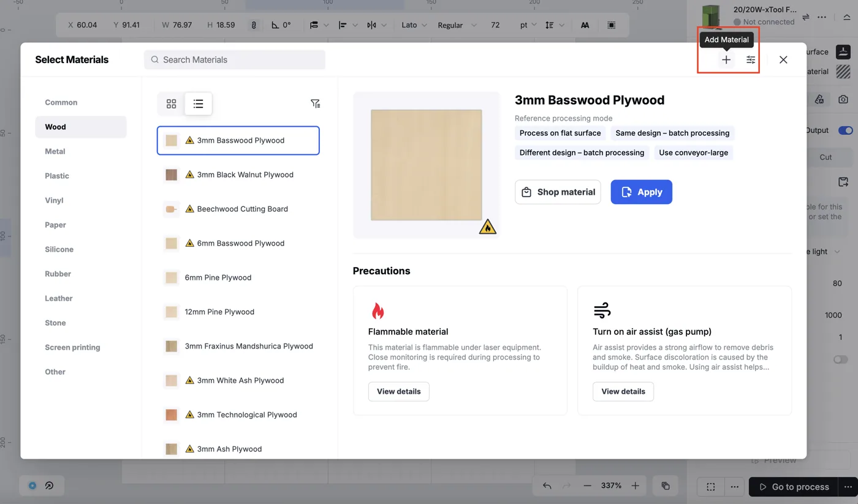
Task: Select the Vinyl category
Action: point(81,200)
